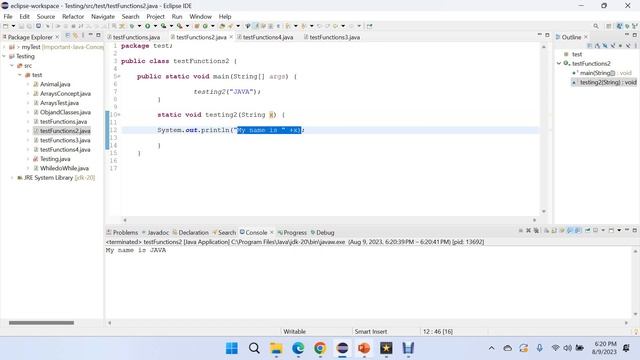This screenshot has width=640, height=360.
Task: Toggle Hide Local Types in Outline
Action: coord(628,46)
